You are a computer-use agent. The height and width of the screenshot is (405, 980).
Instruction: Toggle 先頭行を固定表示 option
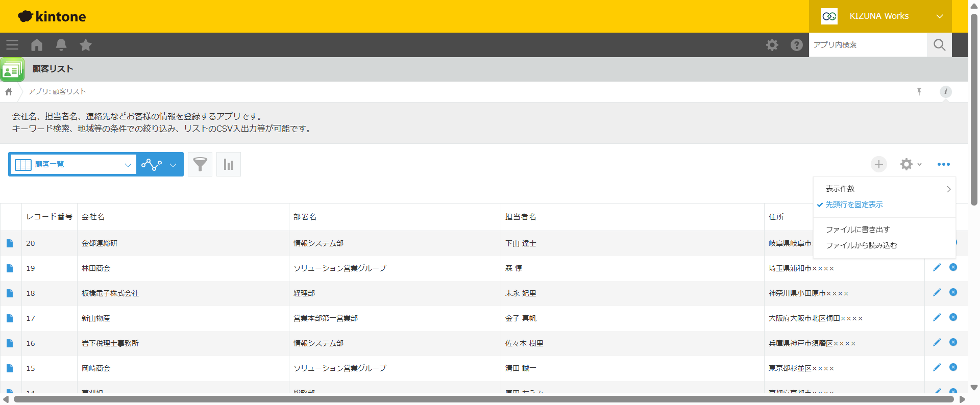pyautogui.click(x=884, y=205)
